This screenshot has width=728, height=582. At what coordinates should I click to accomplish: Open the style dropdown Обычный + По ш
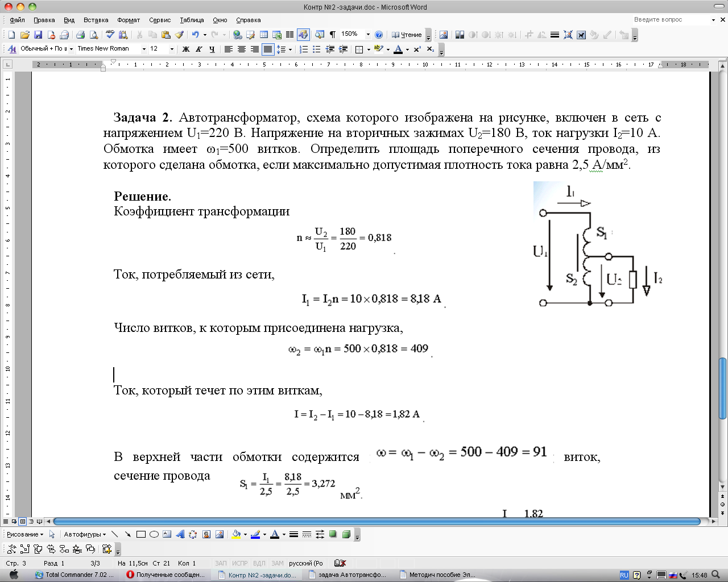coord(71,49)
